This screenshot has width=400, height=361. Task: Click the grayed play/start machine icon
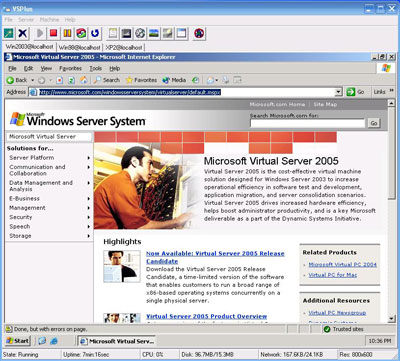[x=40, y=33]
